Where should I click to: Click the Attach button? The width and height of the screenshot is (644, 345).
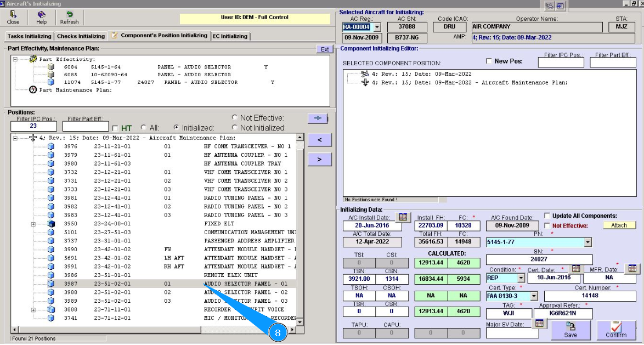tap(619, 225)
